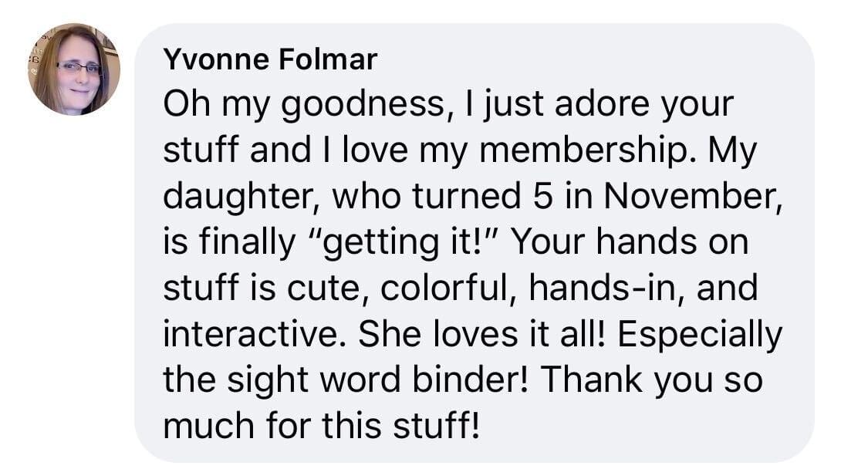Viewport: 868px width, 469px height.
Task: Click the number 5 in the comment
Action: pos(543,196)
